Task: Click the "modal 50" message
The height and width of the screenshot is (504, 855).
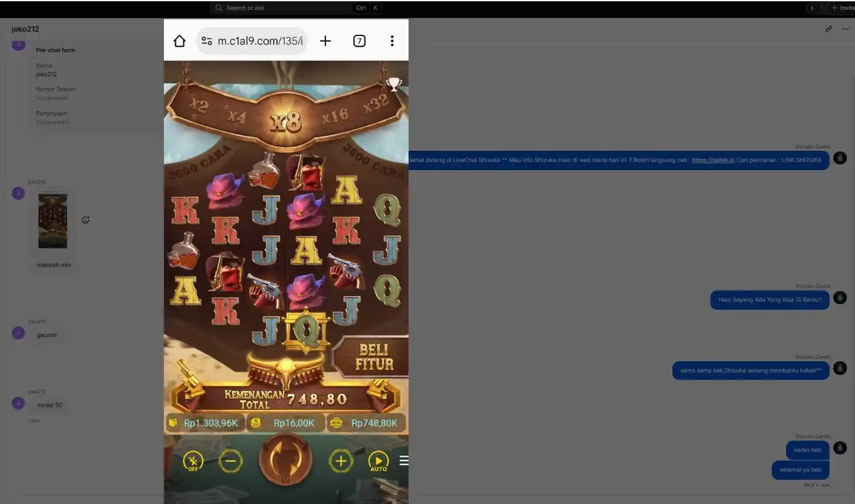Action: 49,405
